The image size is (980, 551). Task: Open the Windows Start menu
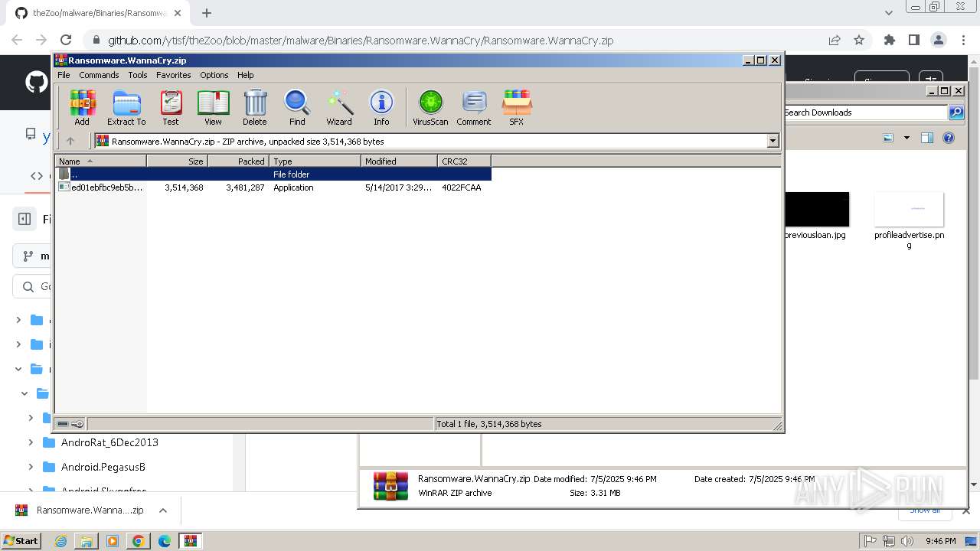21,540
